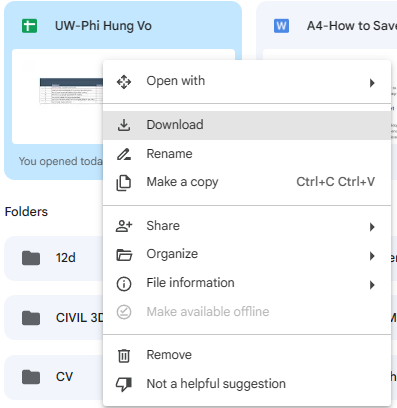The height and width of the screenshot is (408, 397).
Task: Open the 12d folder
Action: (x=54, y=258)
